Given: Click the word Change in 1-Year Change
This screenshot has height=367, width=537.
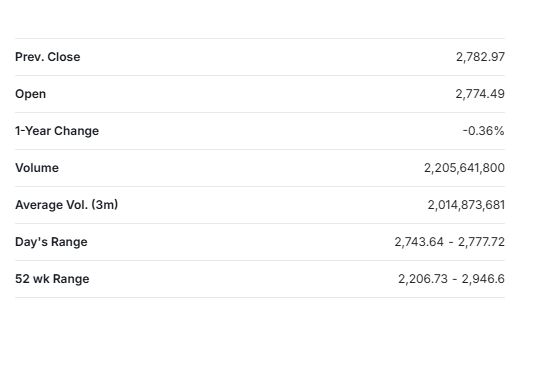Looking at the screenshot, I should [76, 131].
